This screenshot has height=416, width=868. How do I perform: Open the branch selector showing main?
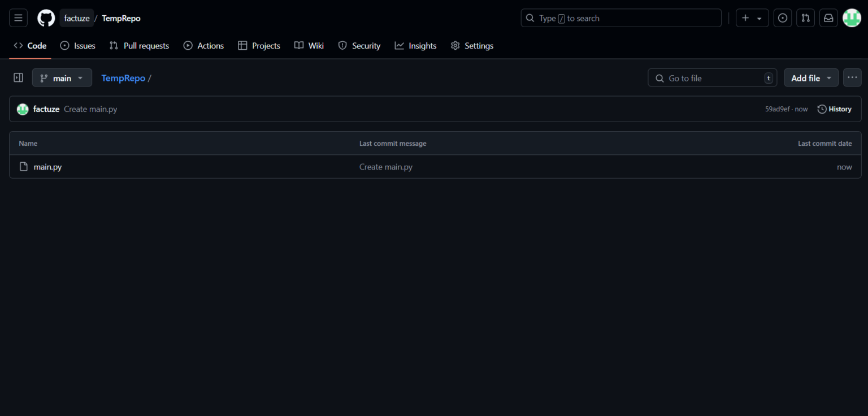pyautogui.click(x=62, y=77)
